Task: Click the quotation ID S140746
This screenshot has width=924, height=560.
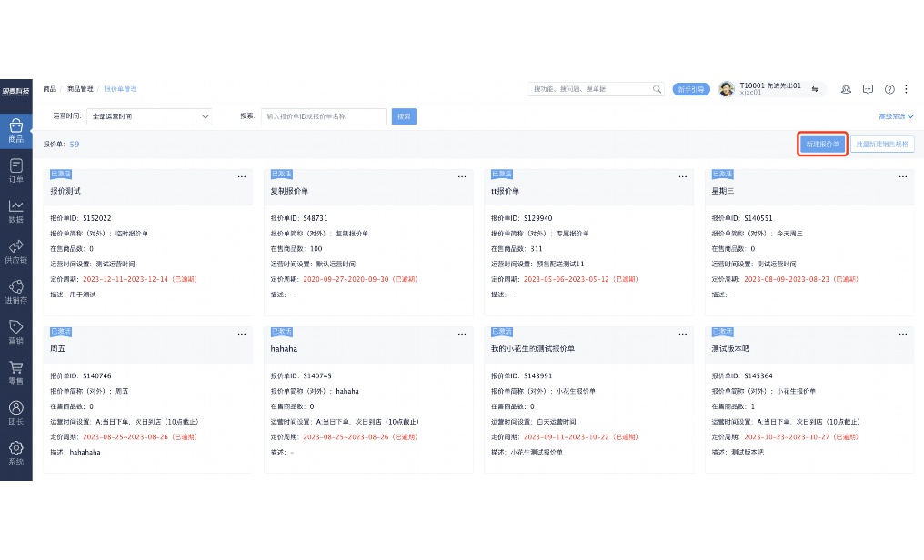Action: tap(96, 375)
